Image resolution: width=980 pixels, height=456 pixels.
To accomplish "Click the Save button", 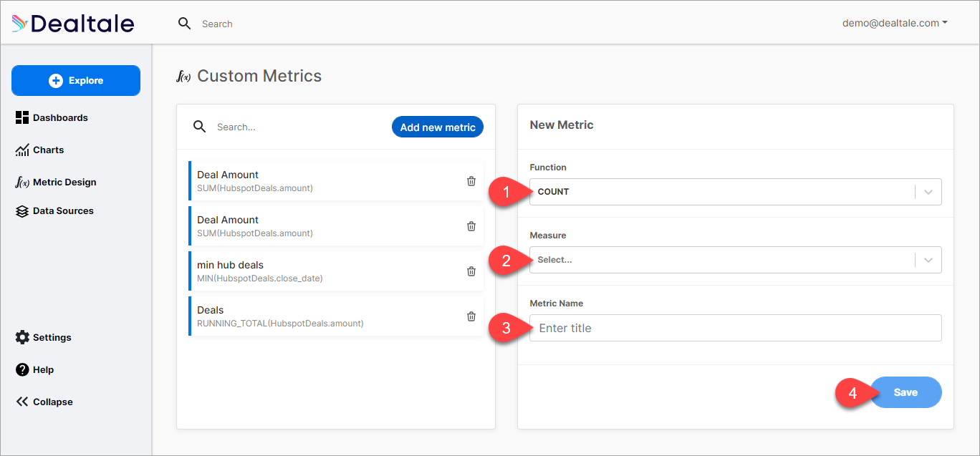I will [x=905, y=392].
